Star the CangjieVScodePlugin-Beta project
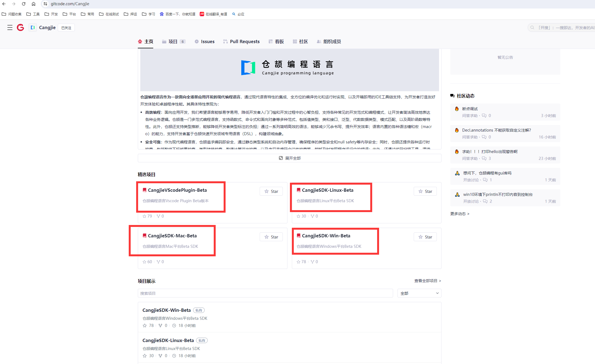Image resolution: width=595 pixels, height=364 pixels. [x=271, y=191]
